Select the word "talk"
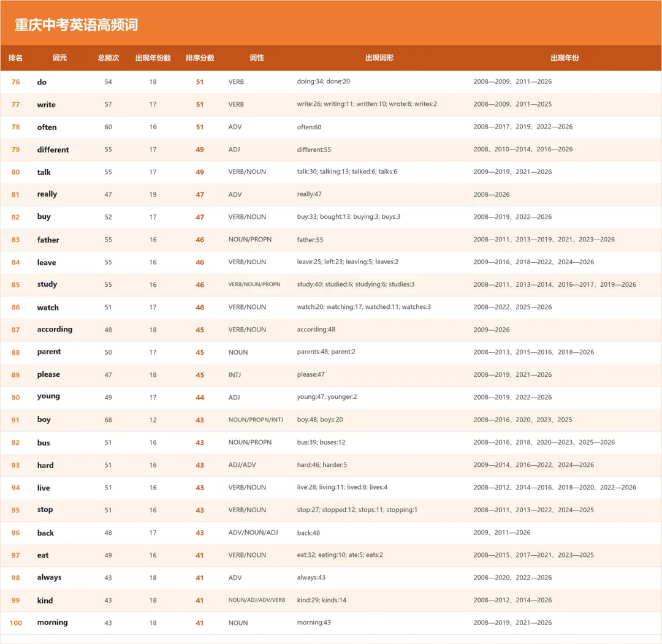Viewport: 662px width, 644px height. [x=44, y=172]
